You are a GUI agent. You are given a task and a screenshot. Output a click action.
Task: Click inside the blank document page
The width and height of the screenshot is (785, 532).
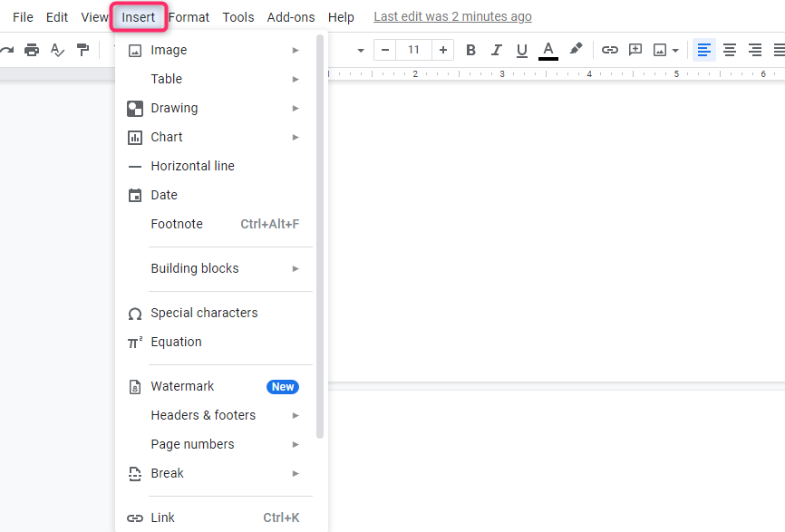click(556, 230)
